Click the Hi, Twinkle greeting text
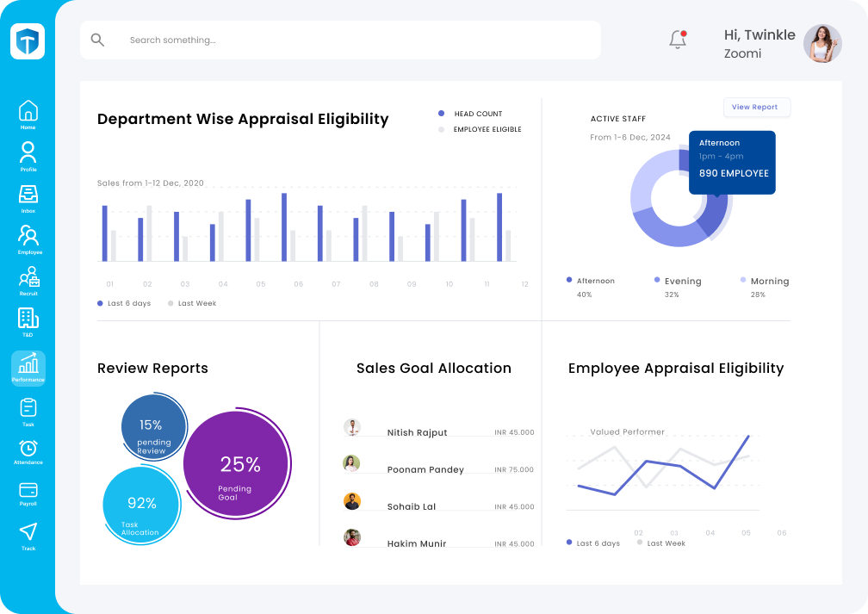 coord(759,35)
